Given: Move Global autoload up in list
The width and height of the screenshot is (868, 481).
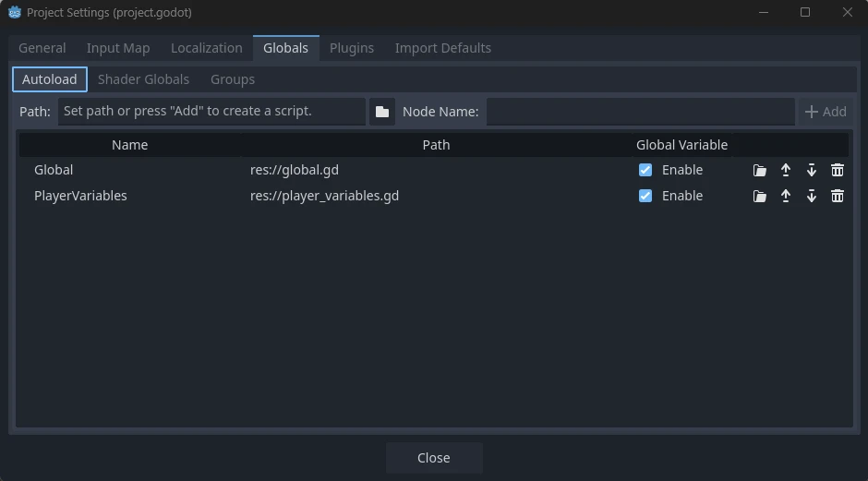Looking at the screenshot, I should [786, 170].
